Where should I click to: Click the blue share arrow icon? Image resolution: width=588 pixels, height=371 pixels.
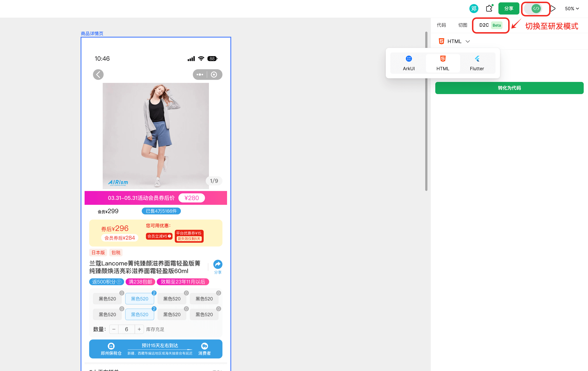tap(218, 264)
